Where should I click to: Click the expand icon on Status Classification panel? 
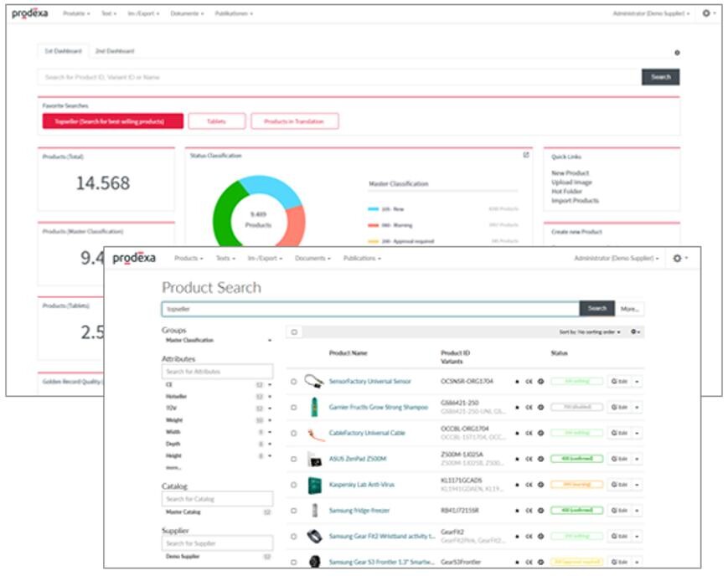tap(526, 155)
